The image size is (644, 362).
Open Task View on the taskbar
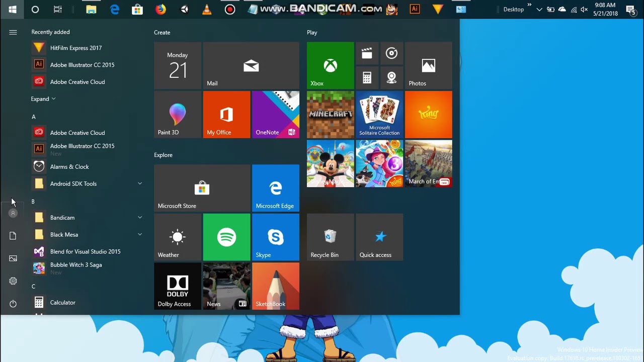pos(58,9)
